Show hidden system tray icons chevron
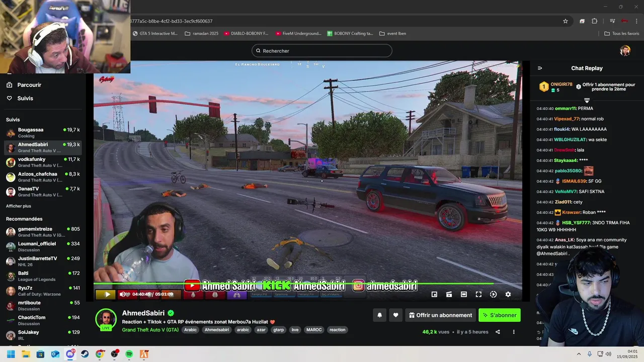Screen dimensions: 644x362 click(x=579, y=354)
